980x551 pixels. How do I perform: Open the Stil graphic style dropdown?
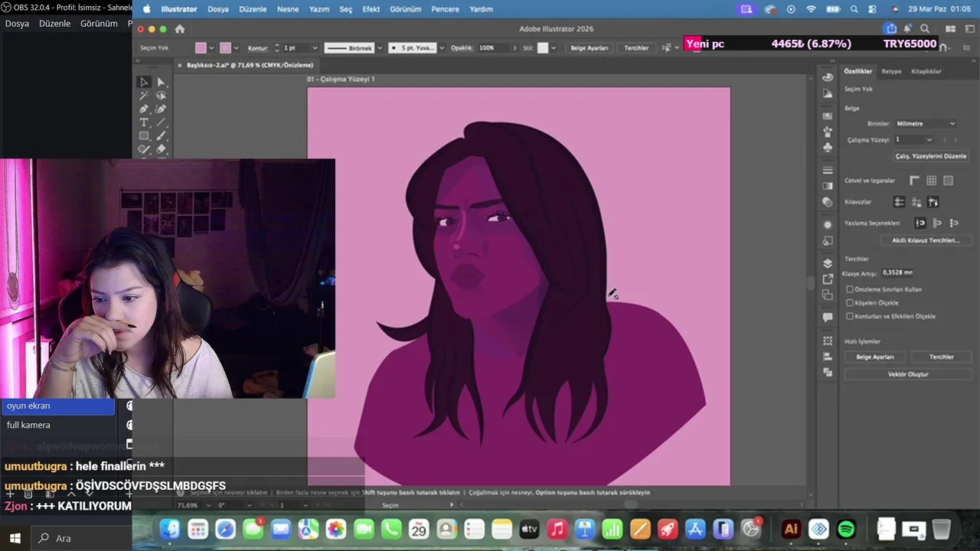click(x=554, y=48)
